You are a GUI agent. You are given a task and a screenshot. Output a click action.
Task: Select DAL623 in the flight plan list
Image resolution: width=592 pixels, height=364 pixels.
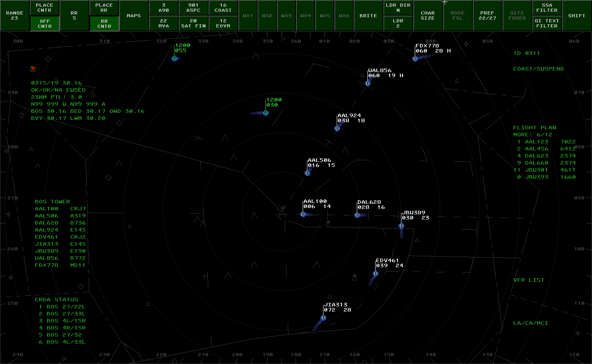[x=547, y=156]
